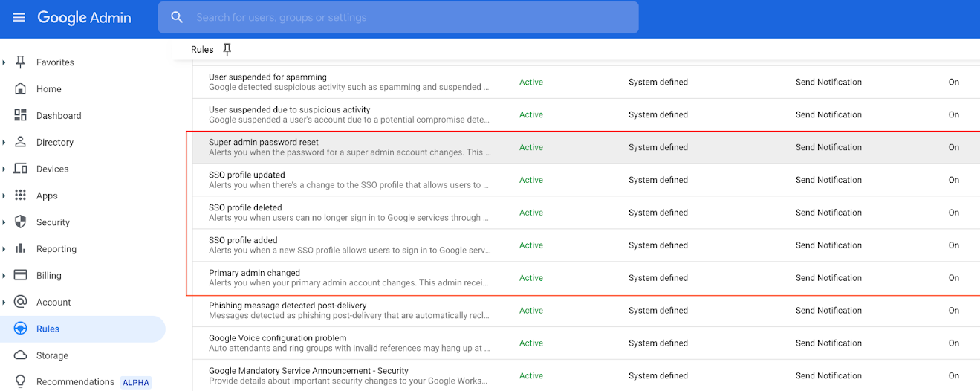
Task: Expand the Reporting section arrow
Action: point(4,249)
